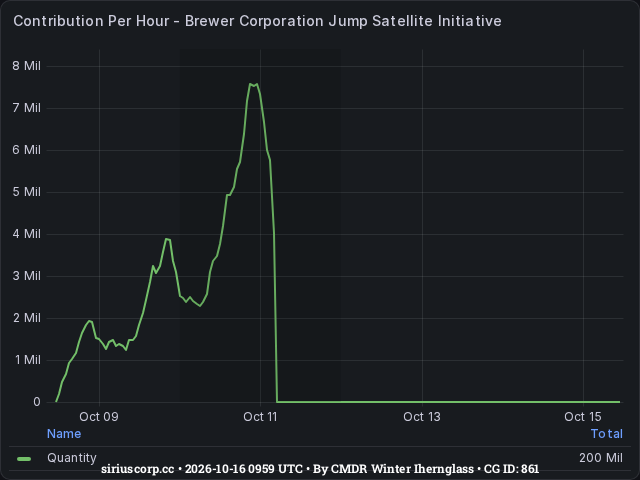
Task: Click the siriuscorp.cc footer caption text
Action: [x=320, y=469]
